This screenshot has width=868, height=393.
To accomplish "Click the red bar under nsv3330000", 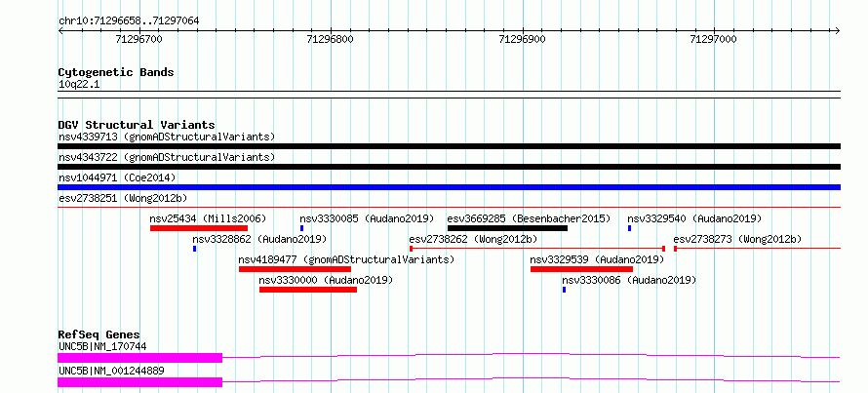I will (308, 290).
